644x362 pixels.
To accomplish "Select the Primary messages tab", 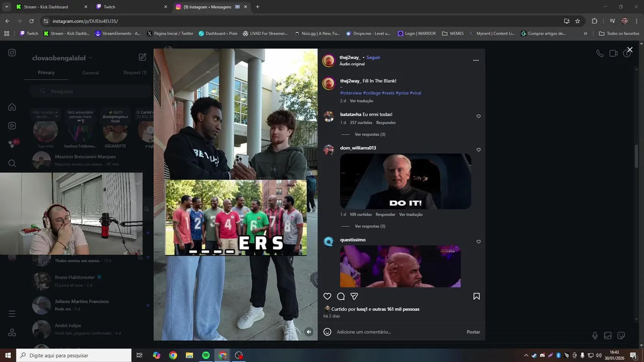I will pos(46,72).
